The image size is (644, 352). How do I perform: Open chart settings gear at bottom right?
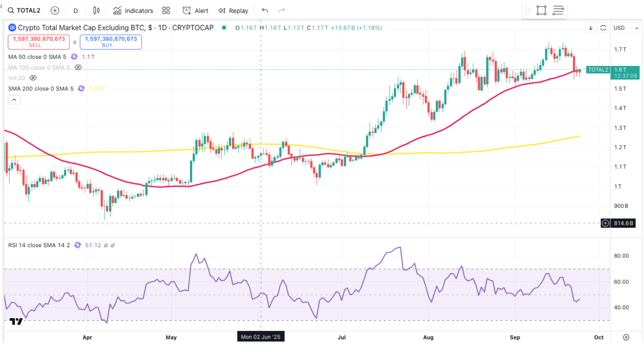[626, 337]
